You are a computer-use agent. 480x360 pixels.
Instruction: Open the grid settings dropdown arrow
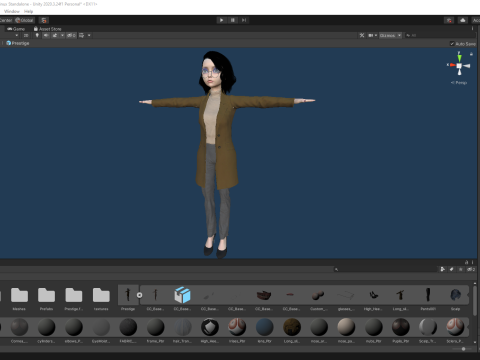[x=89, y=35]
